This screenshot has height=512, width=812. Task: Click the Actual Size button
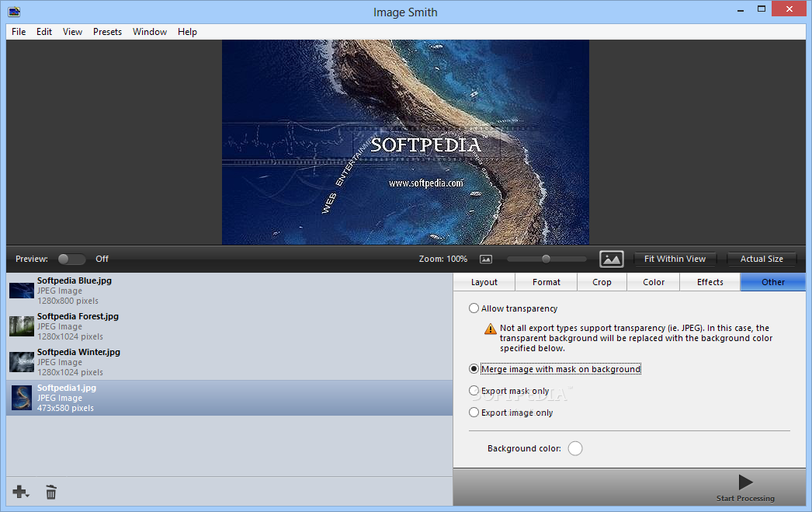tap(762, 259)
